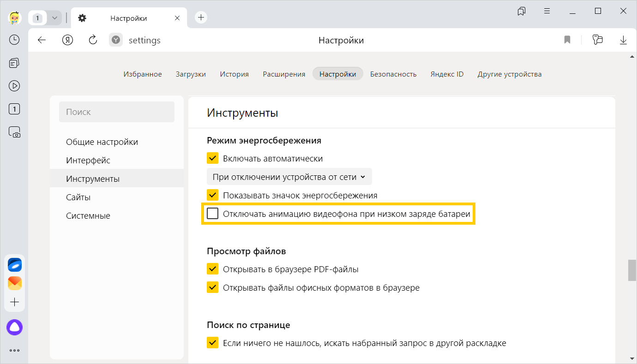Open 'Общие настройки' section in sidebar
This screenshot has width=637, height=364.
pos(102,142)
